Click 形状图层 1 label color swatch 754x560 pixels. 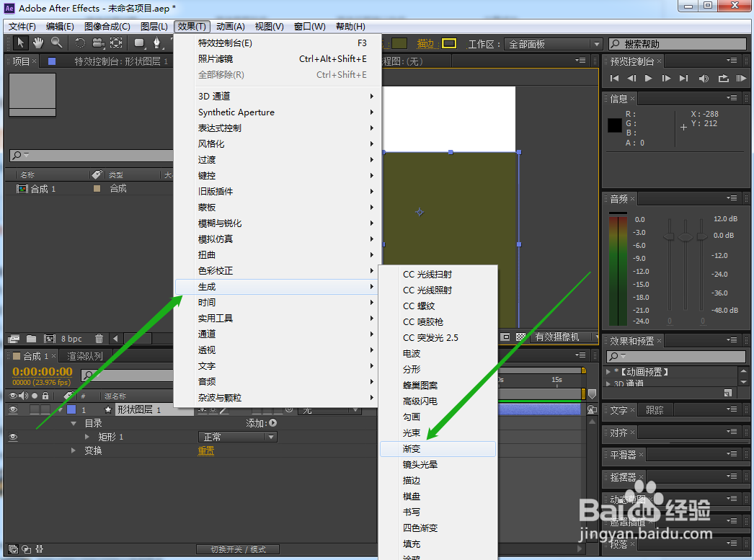(x=71, y=409)
